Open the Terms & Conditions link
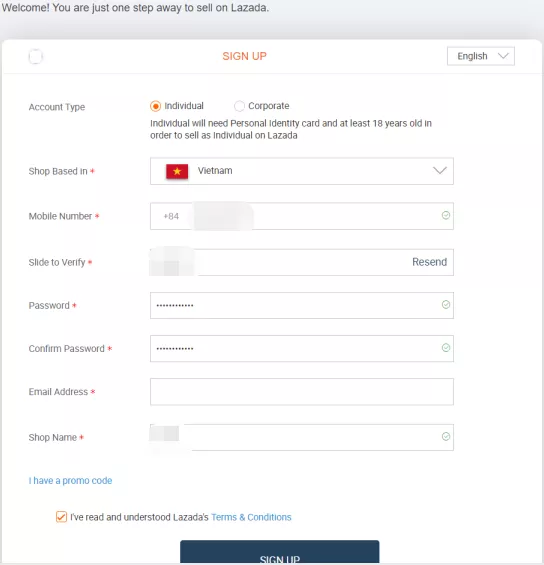Viewport: 544px width, 565px height. [251, 517]
